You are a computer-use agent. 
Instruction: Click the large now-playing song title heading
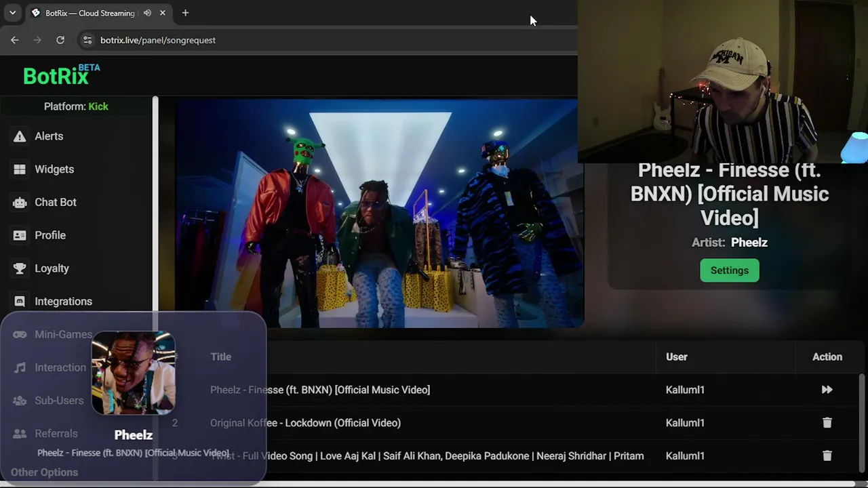click(730, 194)
